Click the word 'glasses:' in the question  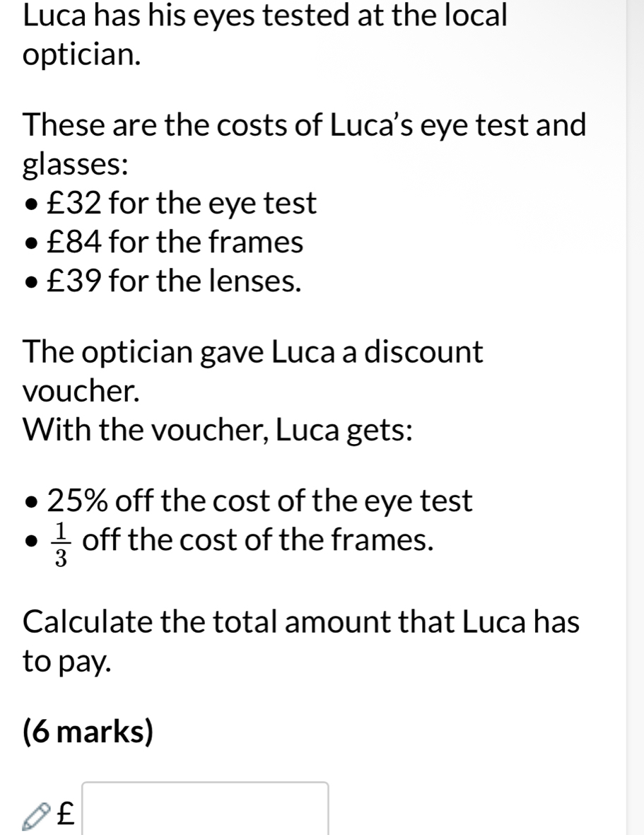click(75, 165)
